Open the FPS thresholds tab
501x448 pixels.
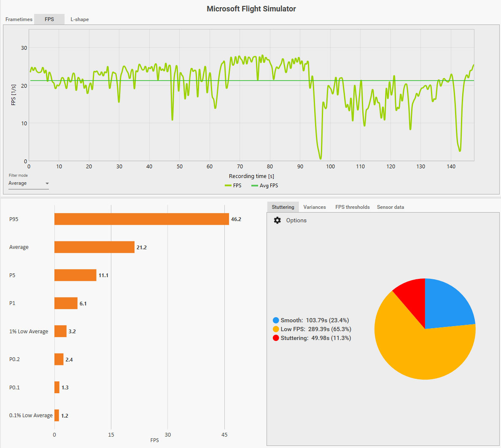tap(353, 207)
